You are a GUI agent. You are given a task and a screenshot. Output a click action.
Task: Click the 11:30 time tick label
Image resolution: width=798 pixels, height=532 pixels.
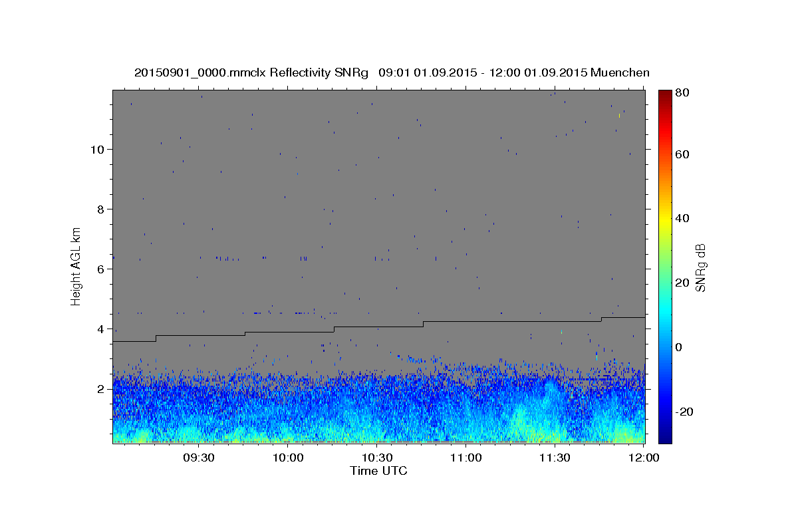click(x=555, y=458)
